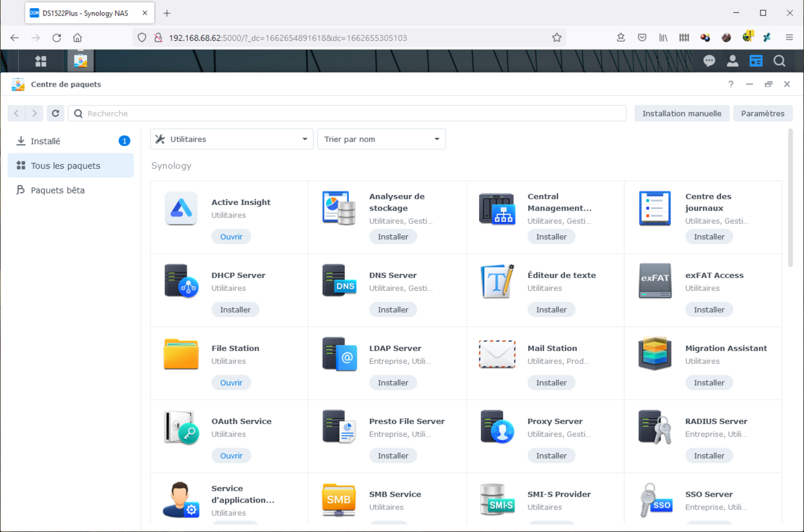Bookmark this page with star icon
This screenshot has height=532, width=804.
[557, 38]
